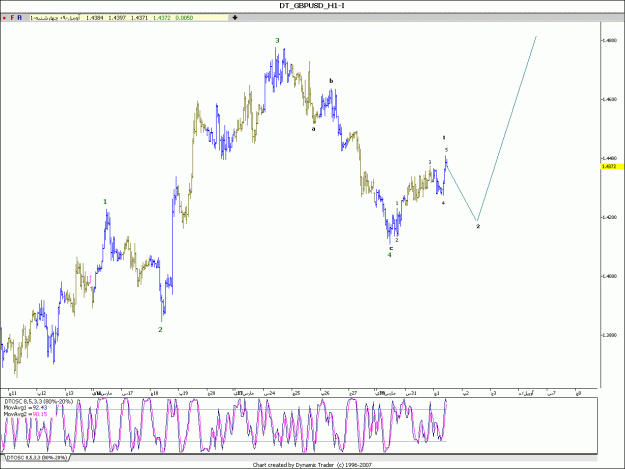The height and width of the screenshot is (469, 625).
Task: Click the date axis label 25
Action: (x=296, y=393)
